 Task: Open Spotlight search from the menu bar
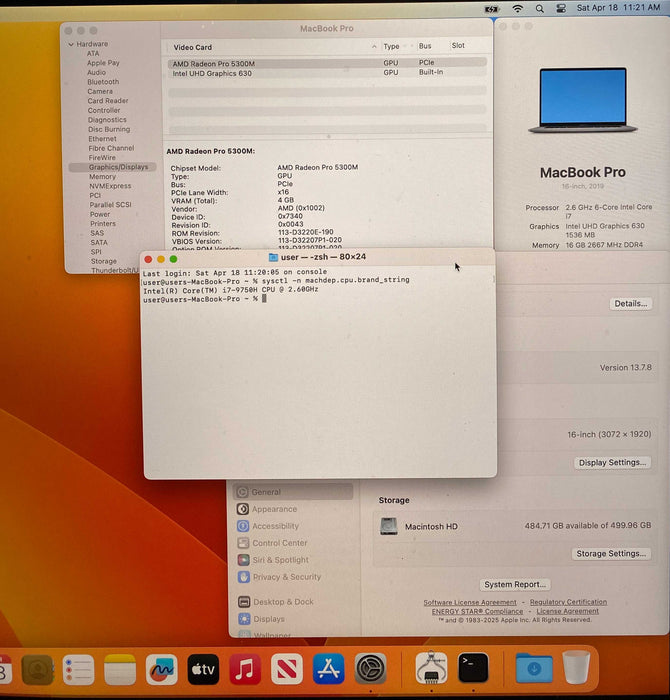(x=540, y=8)
